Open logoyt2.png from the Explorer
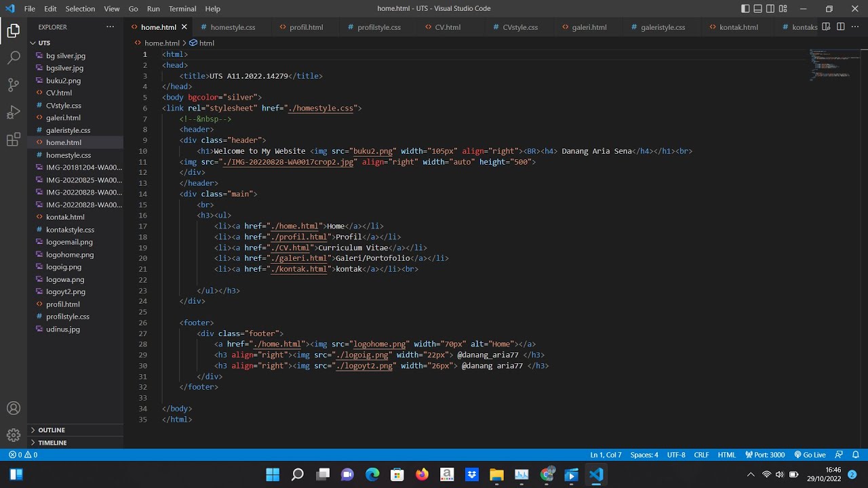The width and height of the screenshot is (868, 488). 75,291
